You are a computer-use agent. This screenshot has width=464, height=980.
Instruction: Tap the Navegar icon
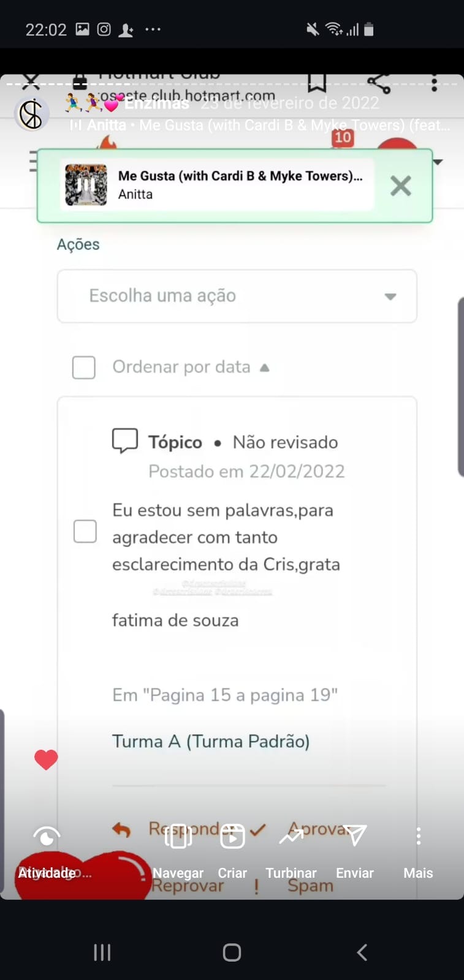(x=178, y=837)
